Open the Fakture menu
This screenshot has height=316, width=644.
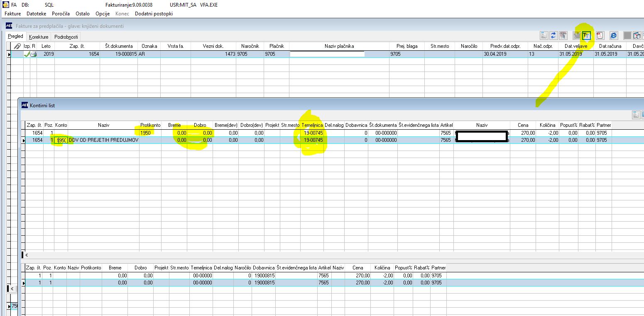tap(12, 14)
